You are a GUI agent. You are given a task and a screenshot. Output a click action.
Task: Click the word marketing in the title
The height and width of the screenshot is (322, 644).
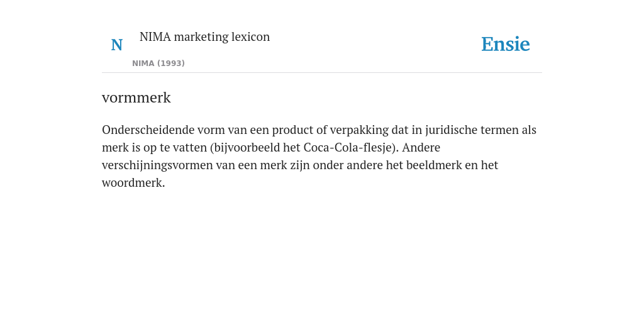coord(201,36)
